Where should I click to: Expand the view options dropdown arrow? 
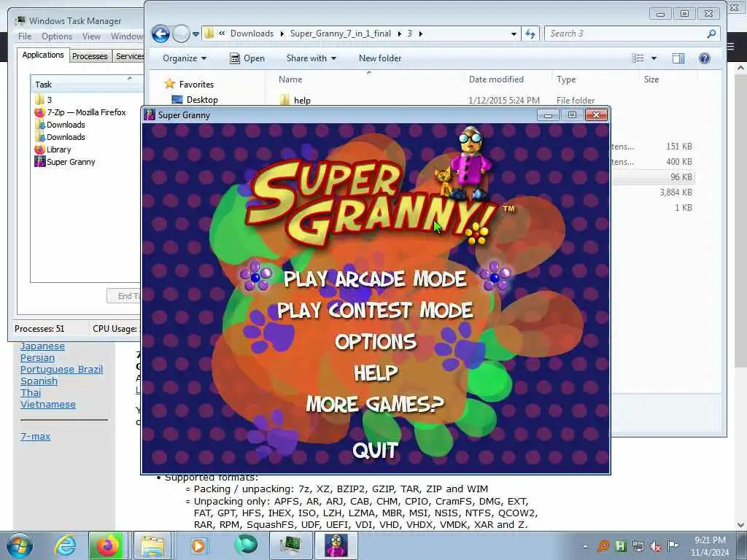click(x=654, y=58)
